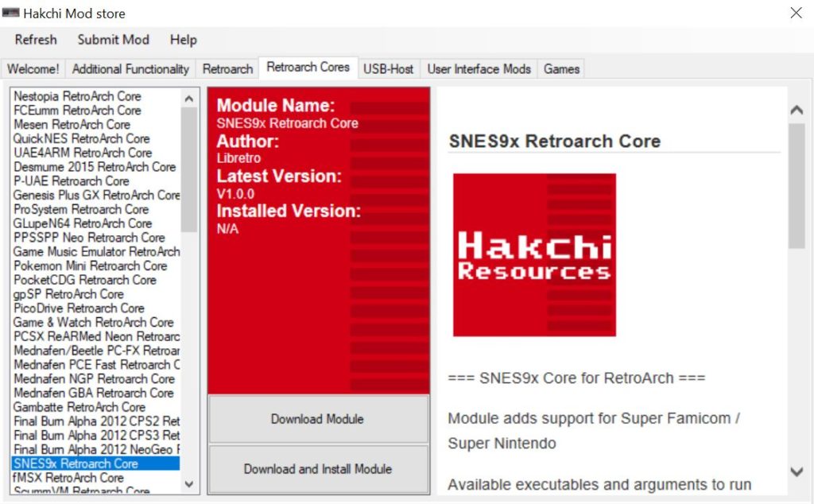This screenshot has height=504, width=814.
Task: Select Gambatte RetroArch Core module
Action: [x=79, y=407]
